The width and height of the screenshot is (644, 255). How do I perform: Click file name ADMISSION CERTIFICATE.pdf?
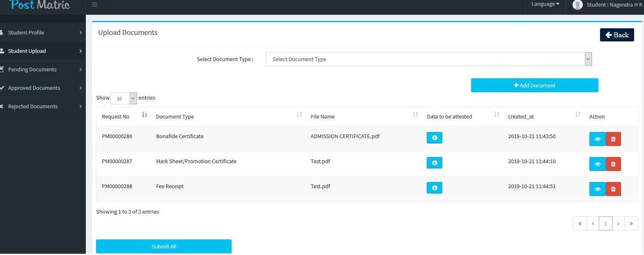click(x=345, y=136)
